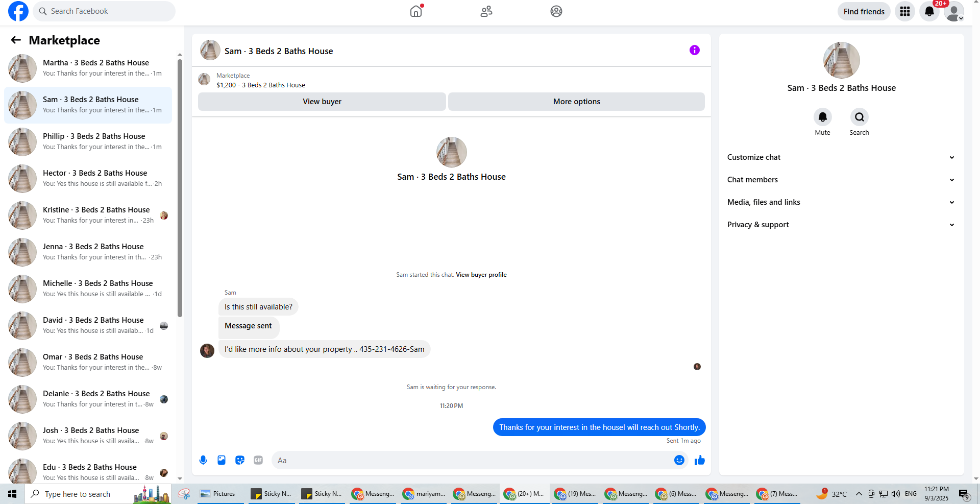Click the 'Is this still available?' message
The height and width of the screenshot is (504, 980).
click(x=258, y=307)
